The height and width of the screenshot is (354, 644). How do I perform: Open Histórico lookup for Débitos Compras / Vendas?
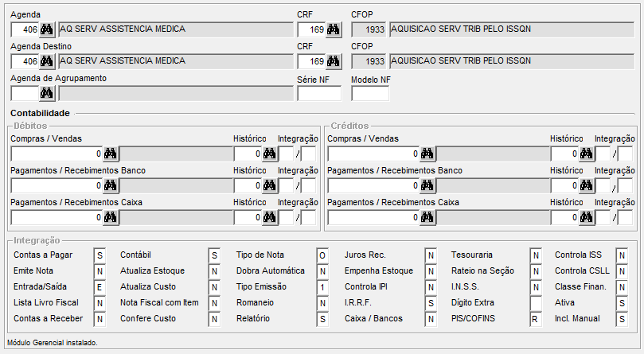[x=270, y=154]
